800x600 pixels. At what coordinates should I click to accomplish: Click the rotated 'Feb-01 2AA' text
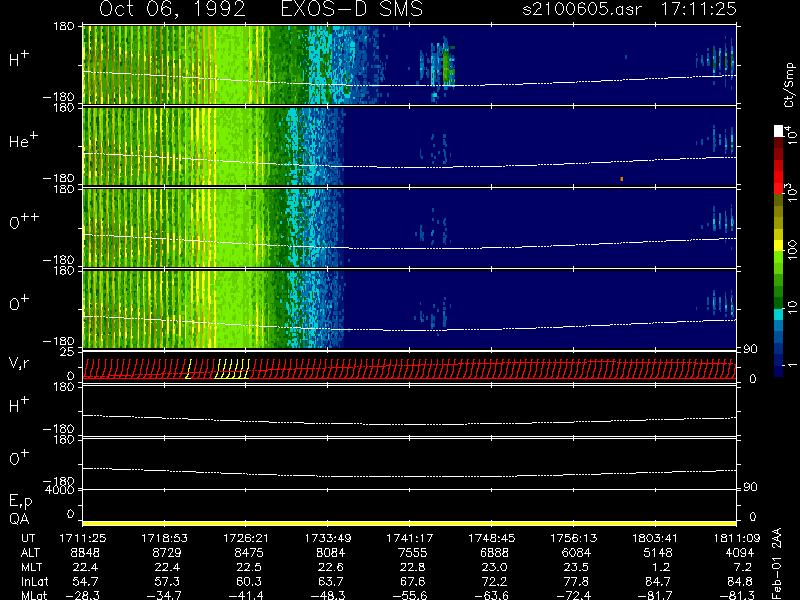[x=777, y=563]
